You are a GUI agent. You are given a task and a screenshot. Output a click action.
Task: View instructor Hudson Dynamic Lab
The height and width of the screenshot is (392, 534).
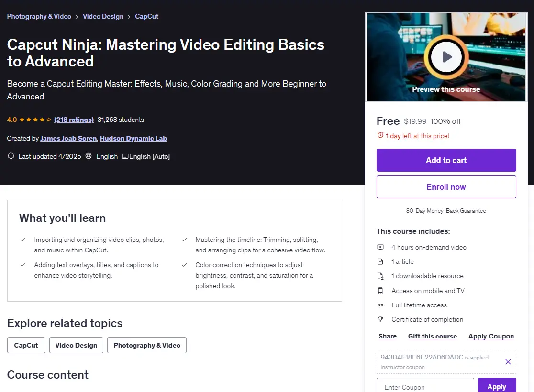click(133, 138)
